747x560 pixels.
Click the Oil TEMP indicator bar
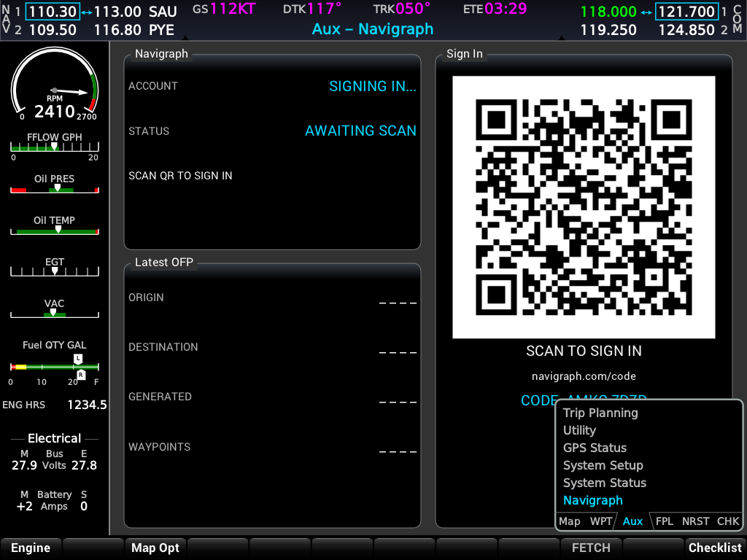point(55,230)
